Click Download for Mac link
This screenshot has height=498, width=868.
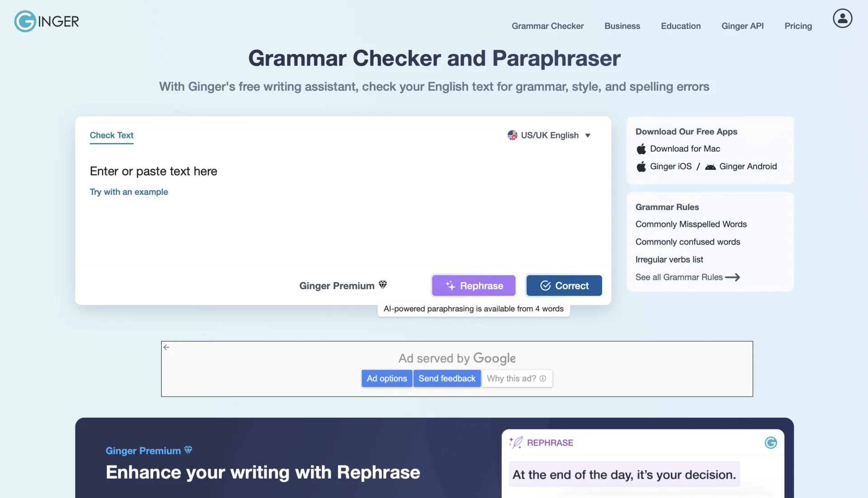(x=685, y=149)
